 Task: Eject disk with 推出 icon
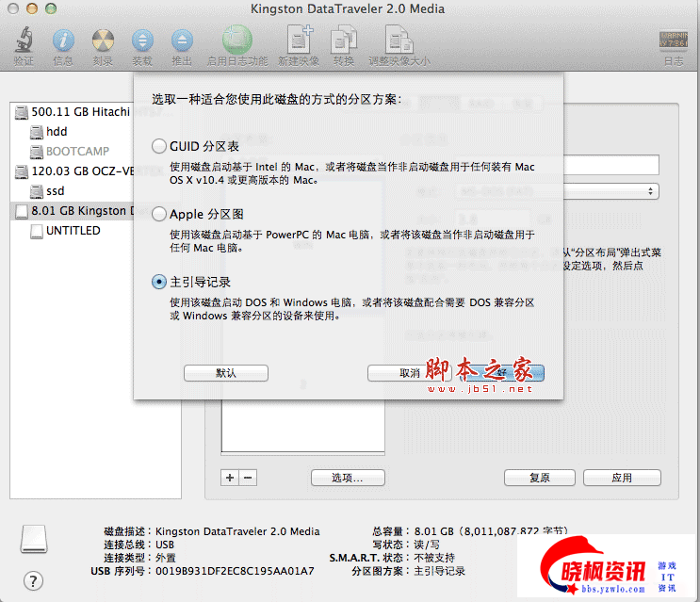point(182,41)
